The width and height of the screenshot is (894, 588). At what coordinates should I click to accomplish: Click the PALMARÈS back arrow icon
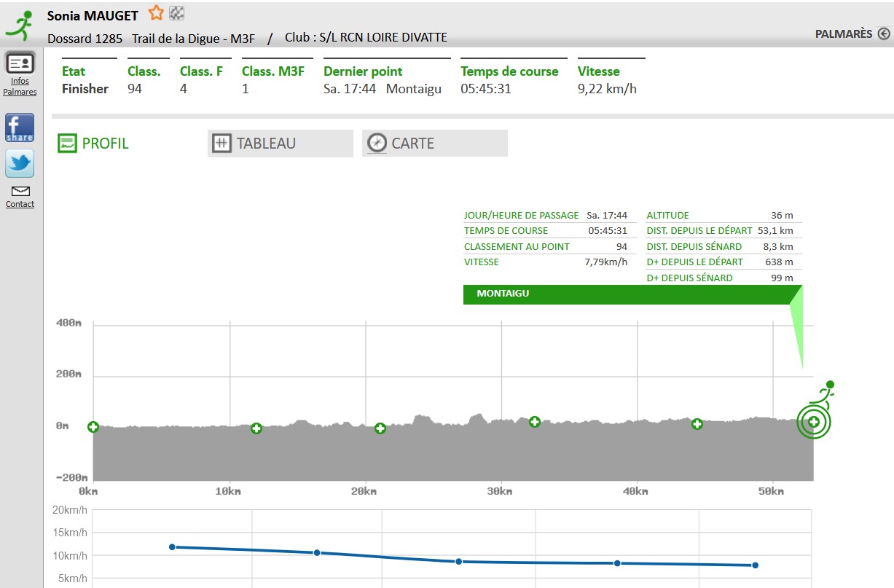click(884, 34)
